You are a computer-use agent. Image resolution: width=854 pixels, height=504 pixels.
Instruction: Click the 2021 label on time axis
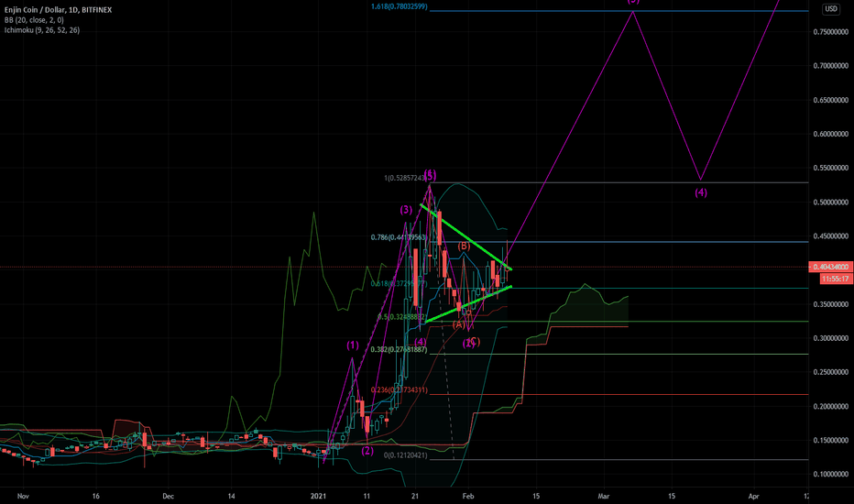(318, 496)
